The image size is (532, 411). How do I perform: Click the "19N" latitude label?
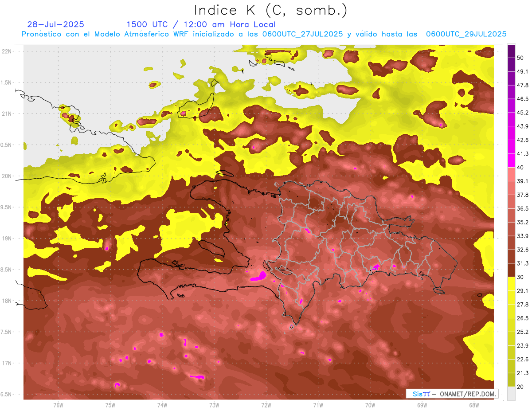point(7,239)
